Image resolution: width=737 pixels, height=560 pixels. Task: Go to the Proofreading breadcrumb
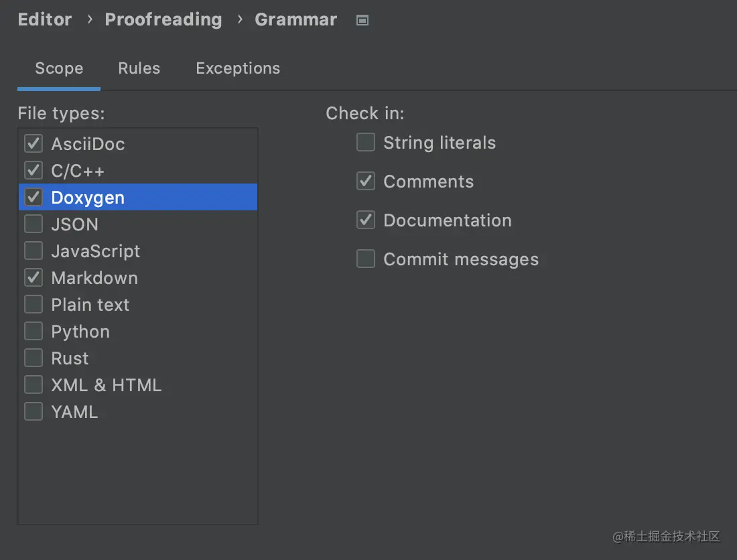163,19
